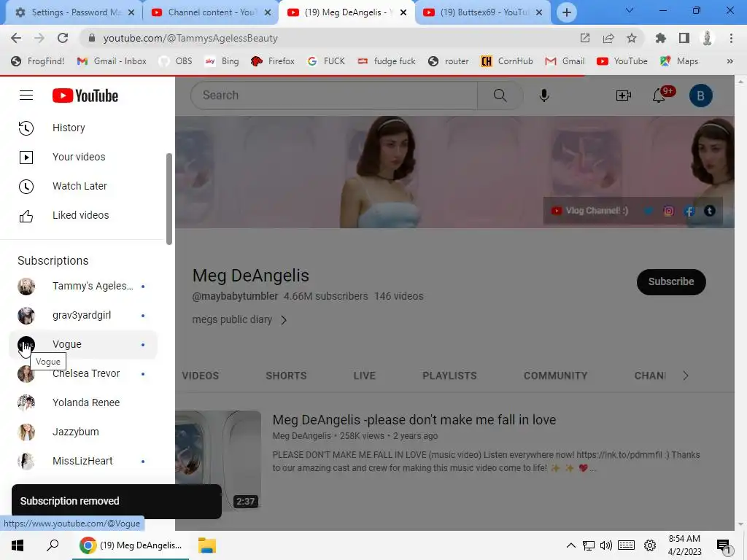Focus the YouTube Search field
Viewport: 747px width, 560px height.
coord(333,96)
